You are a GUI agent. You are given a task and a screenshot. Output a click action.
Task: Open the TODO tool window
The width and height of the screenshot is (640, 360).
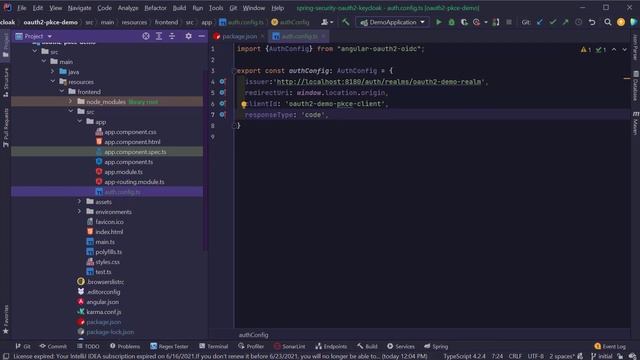click(x=88, y=346)
